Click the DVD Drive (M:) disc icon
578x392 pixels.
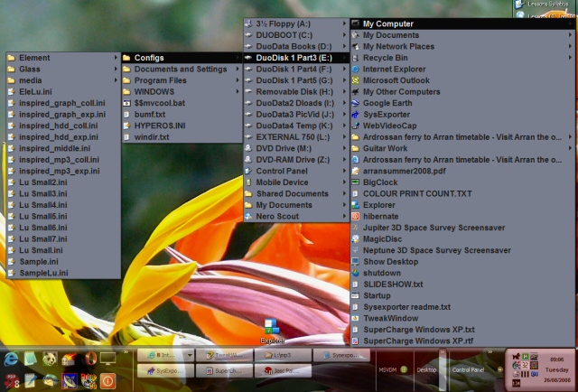(x=249, y=148)
